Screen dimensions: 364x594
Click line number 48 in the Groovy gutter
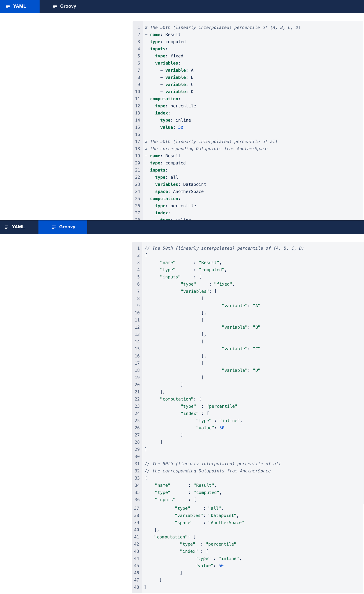point(136,587)
